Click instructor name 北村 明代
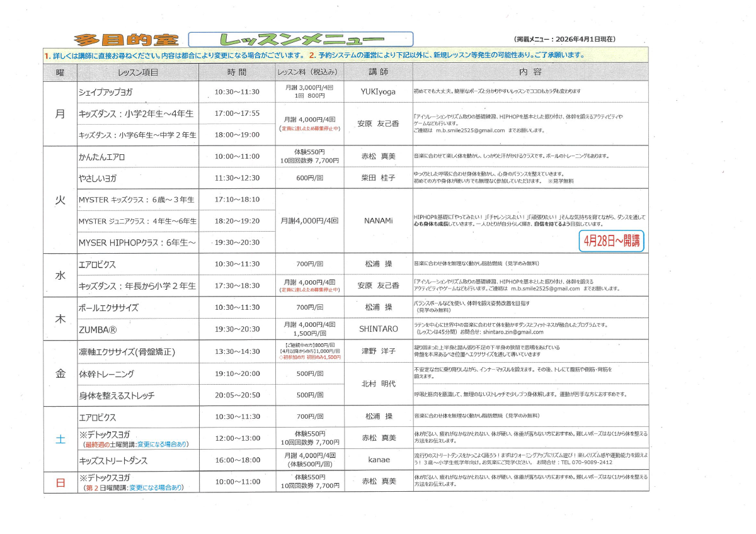Viewport: 756px width, 534px height. click(378, 383)
